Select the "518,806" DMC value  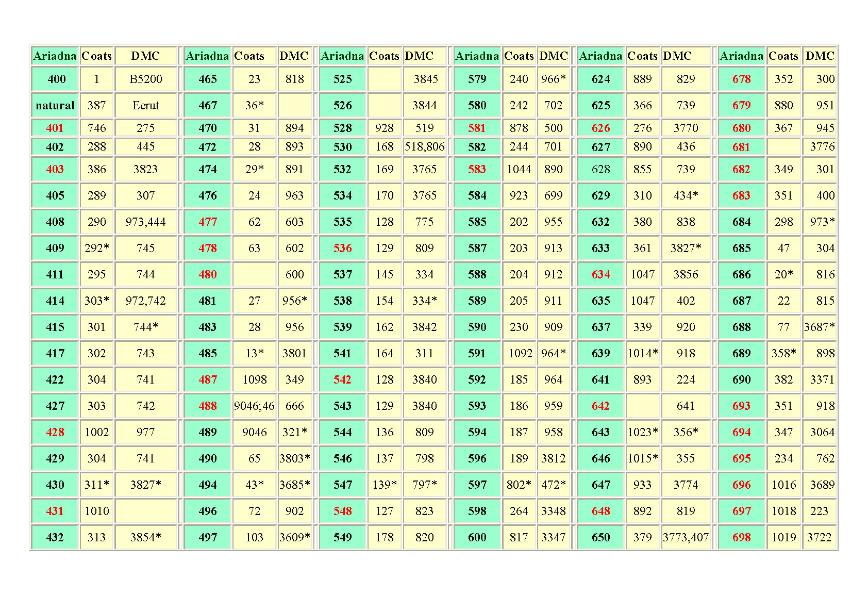click(x=425, y=147)
